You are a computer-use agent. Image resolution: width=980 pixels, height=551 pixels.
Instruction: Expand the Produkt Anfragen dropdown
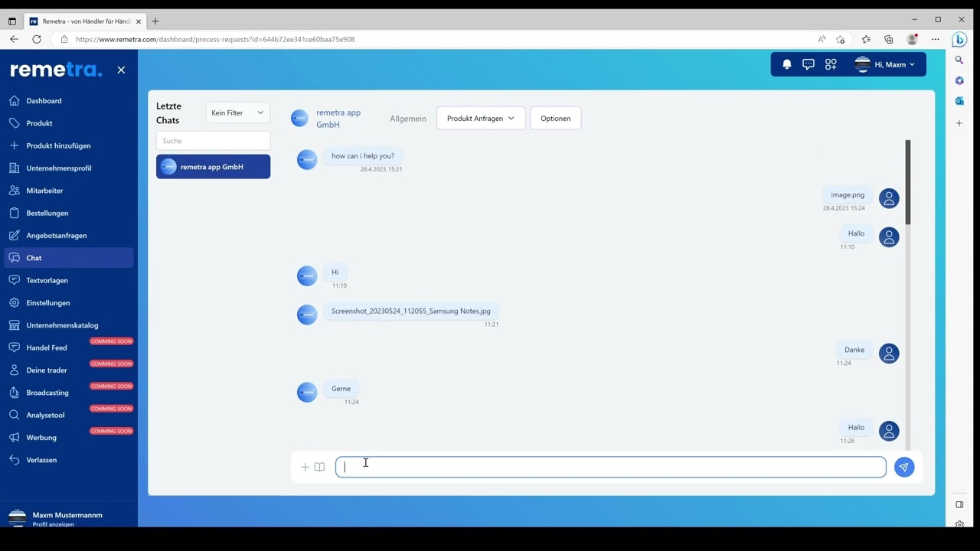click(x=481, y=118)
